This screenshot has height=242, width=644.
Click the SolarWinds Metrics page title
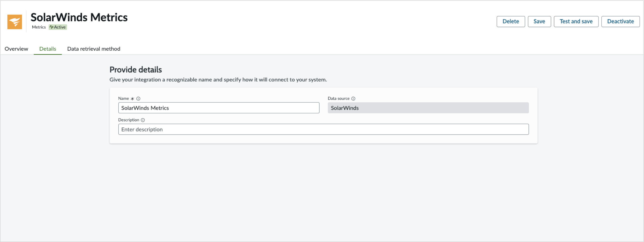pos(79,17)
